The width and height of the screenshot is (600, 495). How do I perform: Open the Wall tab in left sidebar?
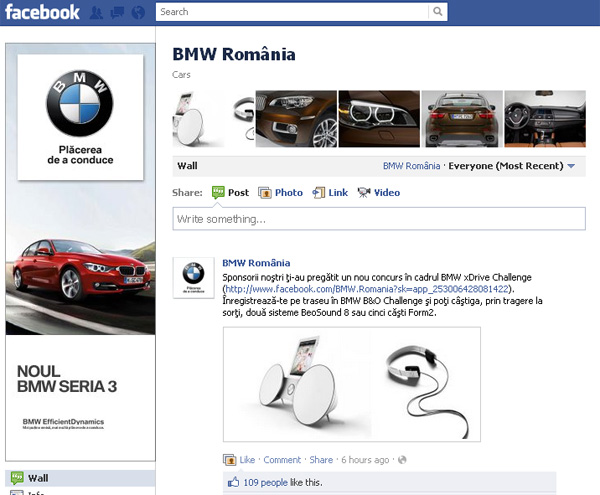38,478
